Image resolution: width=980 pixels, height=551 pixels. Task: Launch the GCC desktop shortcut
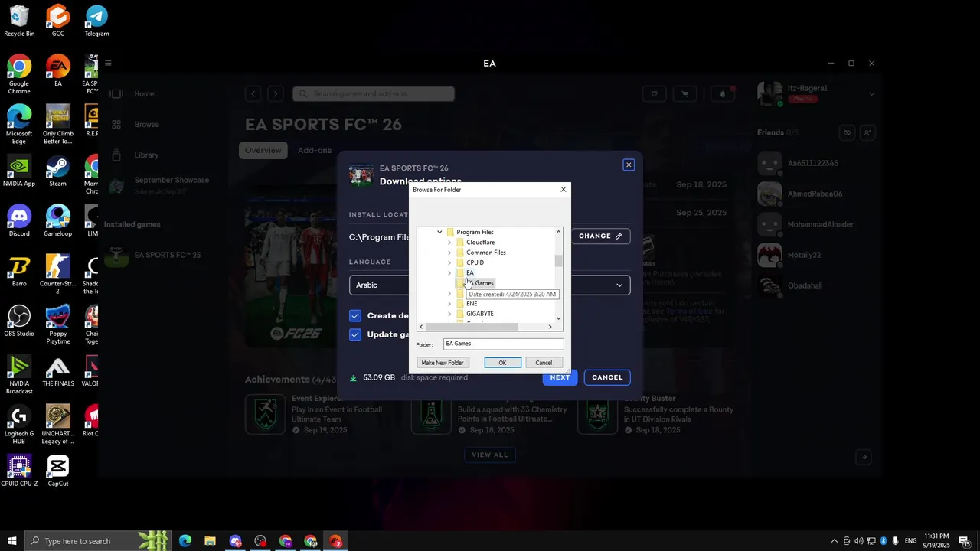pos(58,21)
